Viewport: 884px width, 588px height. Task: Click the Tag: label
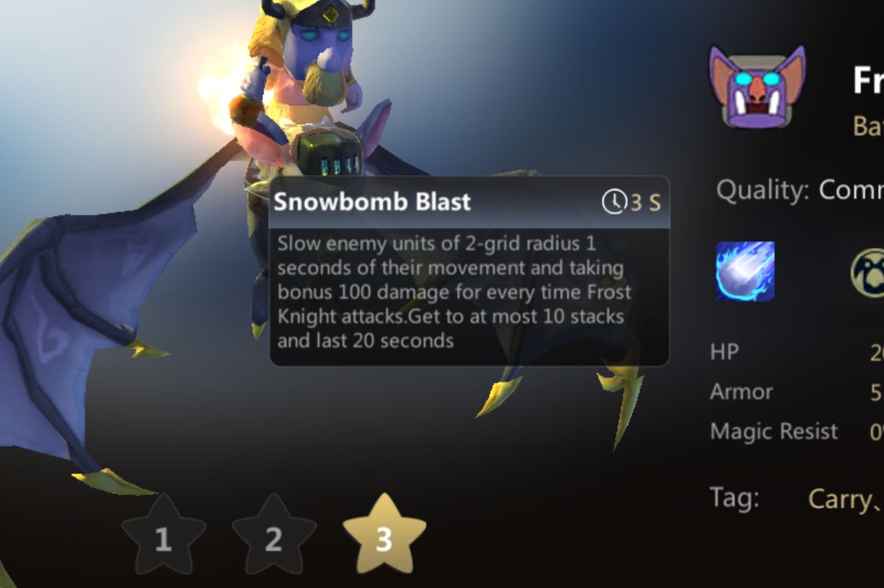point(734,498)
